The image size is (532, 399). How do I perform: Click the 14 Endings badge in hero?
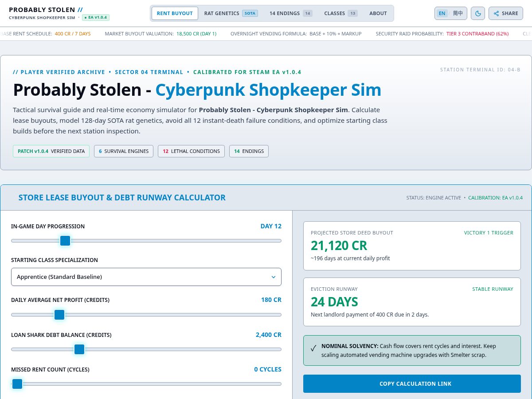pyautogui.click(x=249, y=151)
